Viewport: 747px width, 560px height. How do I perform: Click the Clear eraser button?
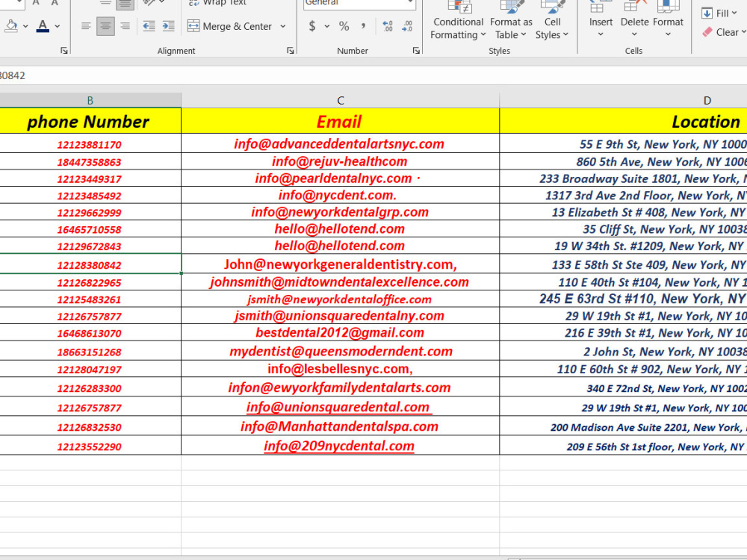(724, 32)
